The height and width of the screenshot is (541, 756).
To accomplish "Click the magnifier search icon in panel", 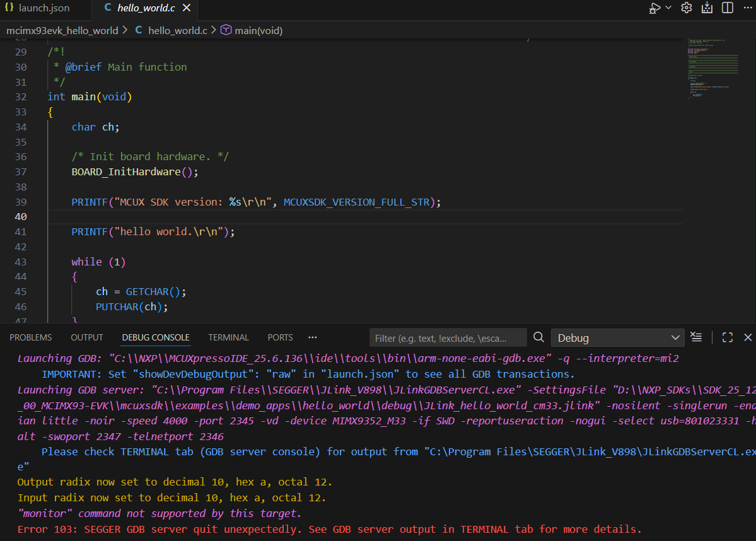I will click(538, 337).
